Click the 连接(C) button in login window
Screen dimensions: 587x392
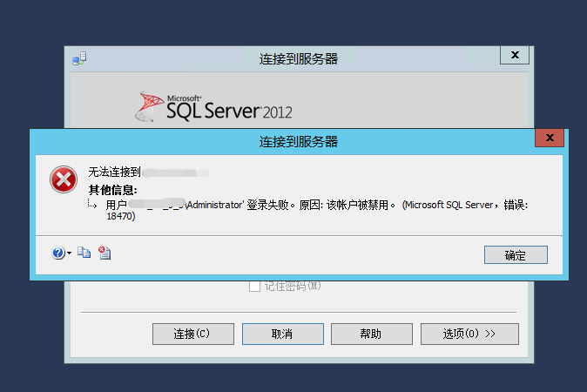tap(193, 334)
